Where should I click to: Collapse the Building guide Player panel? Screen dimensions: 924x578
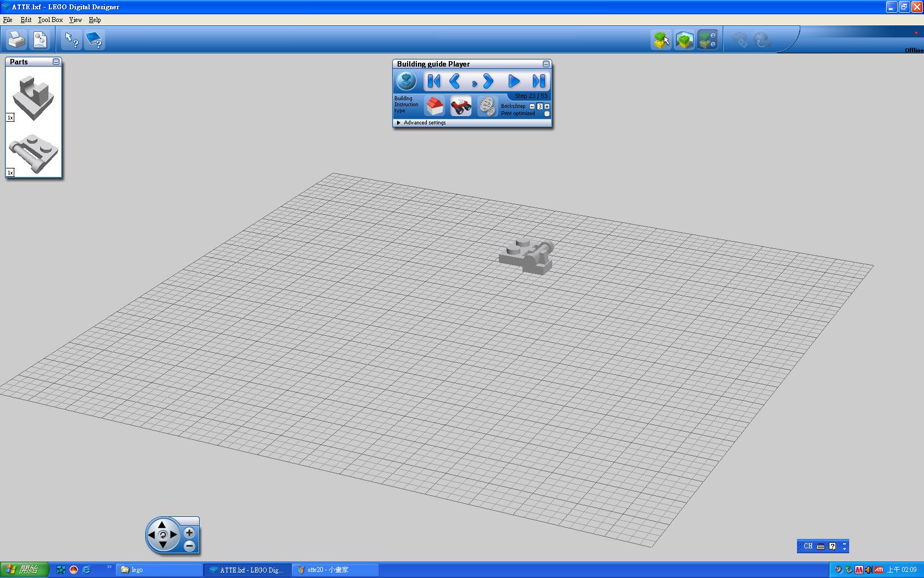546,64
